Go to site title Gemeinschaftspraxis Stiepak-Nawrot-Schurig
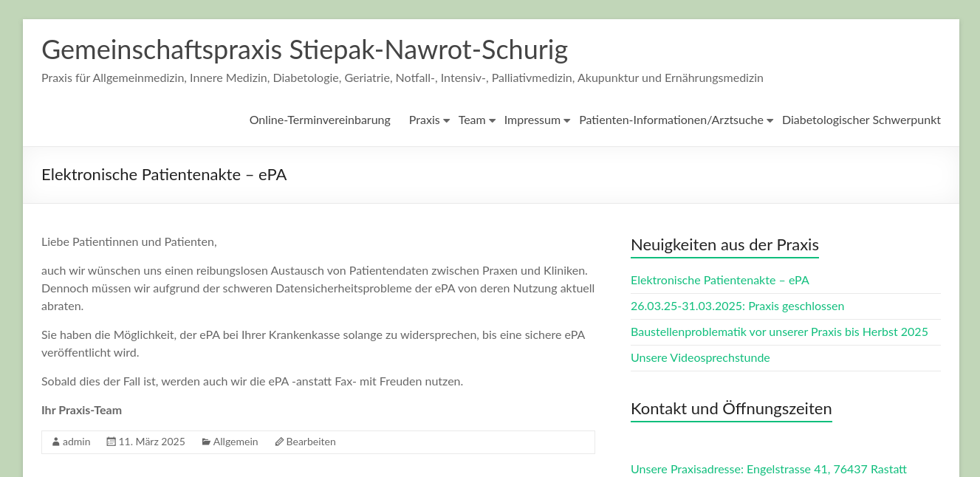Image resolution: width=980 pixels, height=477 pixels. (x=304, y=50)
